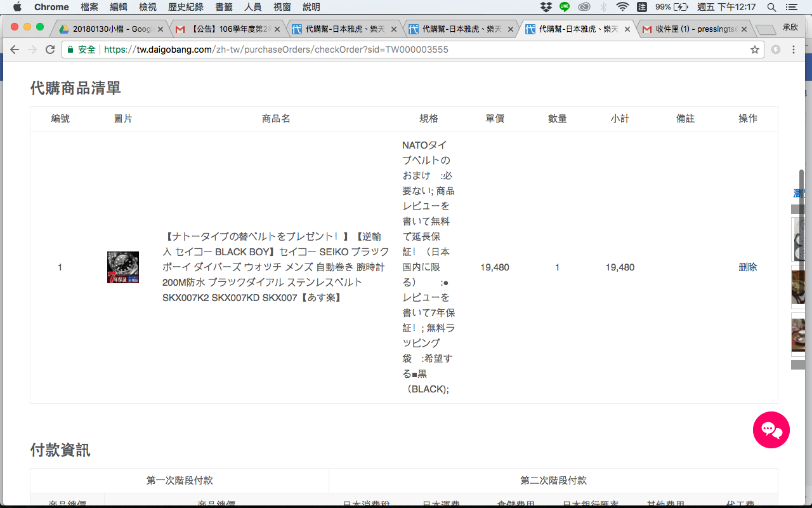Open Spotlight search

point(771,7)
